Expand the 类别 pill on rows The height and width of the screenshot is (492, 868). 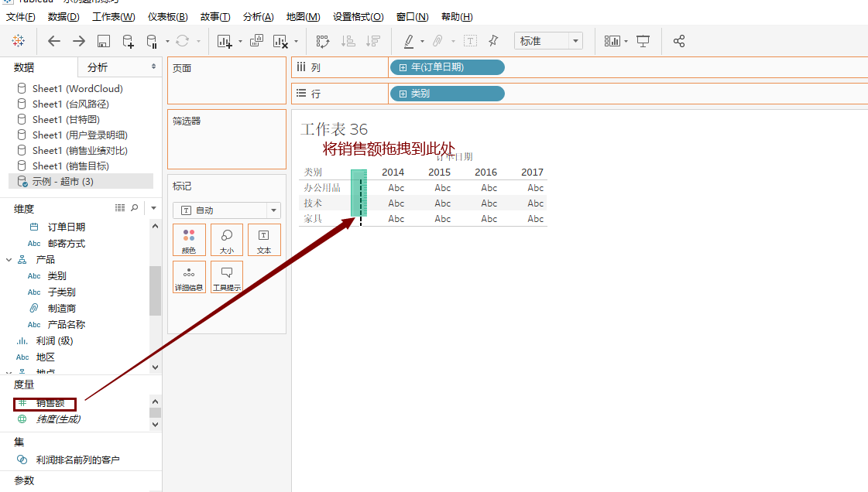[x=403, y=94]
